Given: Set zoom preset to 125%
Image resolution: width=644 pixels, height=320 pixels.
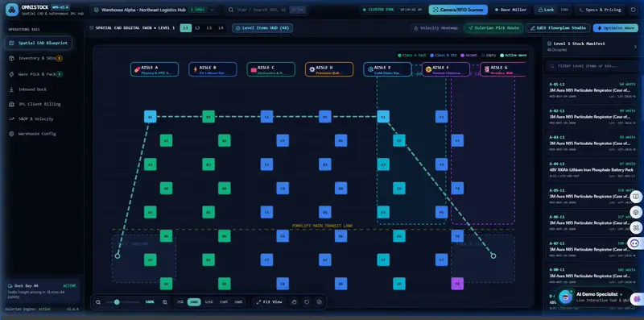Looking at the screenshot, I should [x=209, y=302].
